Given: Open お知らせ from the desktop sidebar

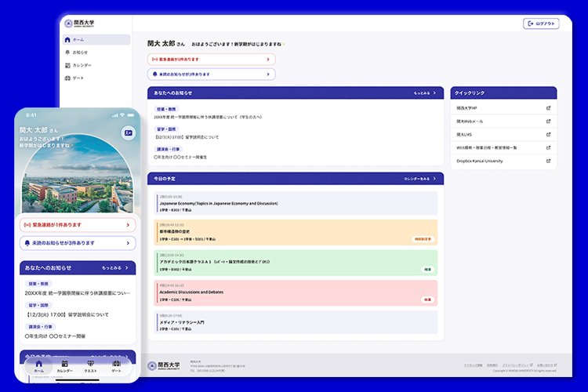Looking at the screenshot, I should (x=96, y=53).
